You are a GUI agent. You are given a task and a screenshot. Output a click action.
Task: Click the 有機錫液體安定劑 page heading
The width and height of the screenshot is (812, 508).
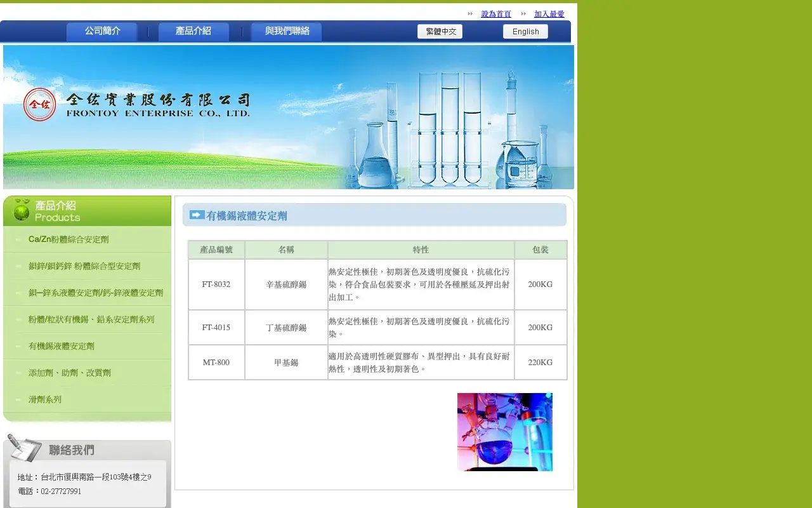[247, 216]
